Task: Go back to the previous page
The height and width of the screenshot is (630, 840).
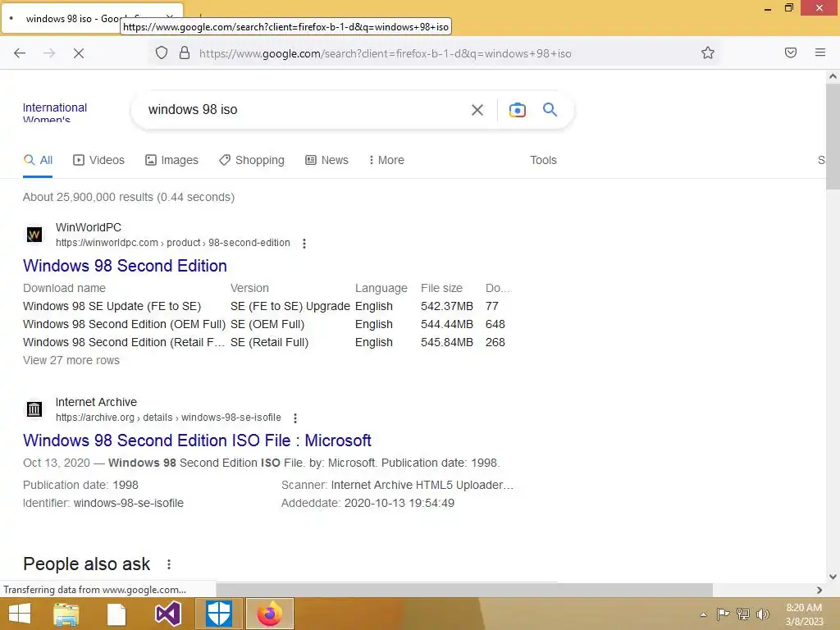Action: click(20, 53)
